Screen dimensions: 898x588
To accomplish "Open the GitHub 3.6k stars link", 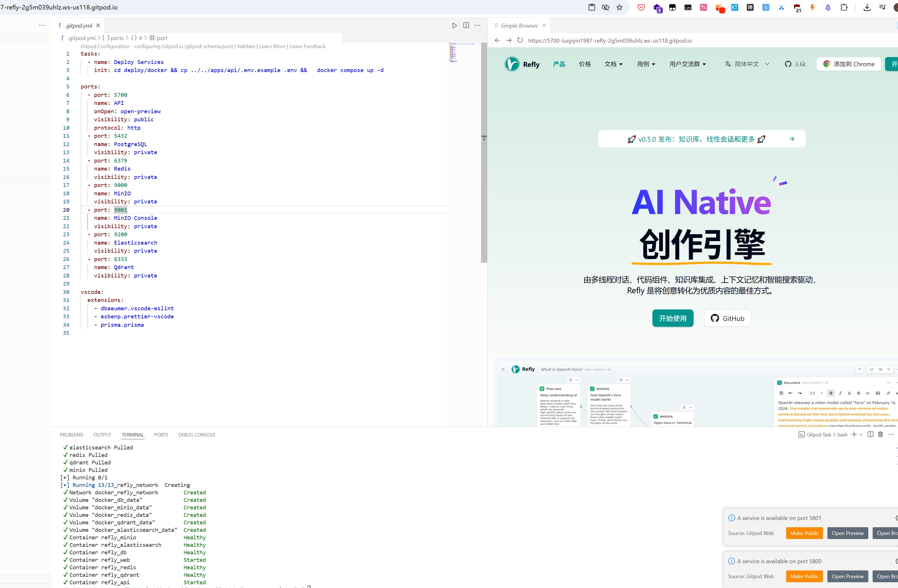I will pos(795,64).
